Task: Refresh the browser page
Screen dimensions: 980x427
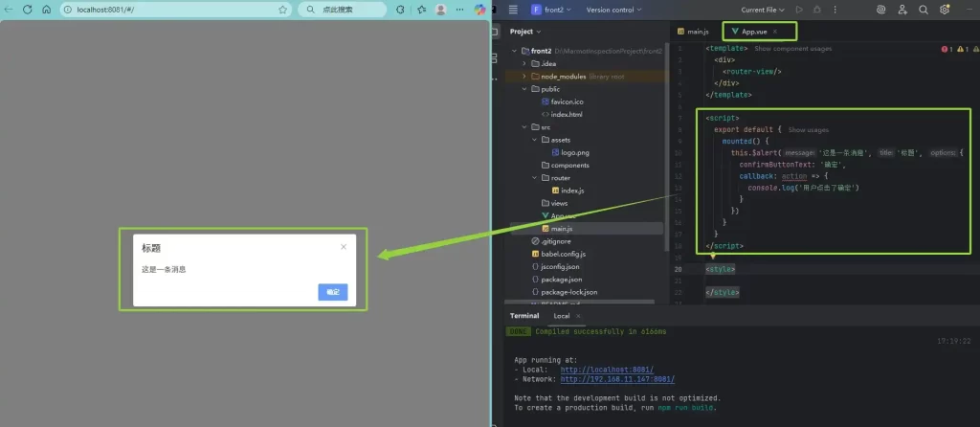Action: (x=27, y=10)
